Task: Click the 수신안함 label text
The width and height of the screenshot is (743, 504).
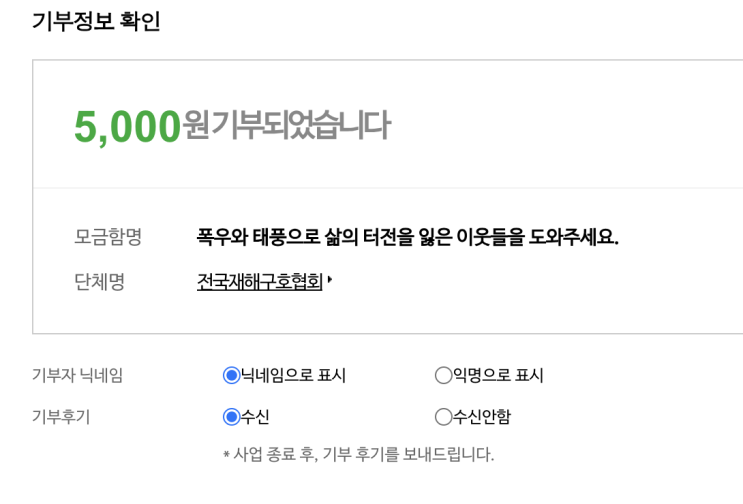Action: pos(482,417)
